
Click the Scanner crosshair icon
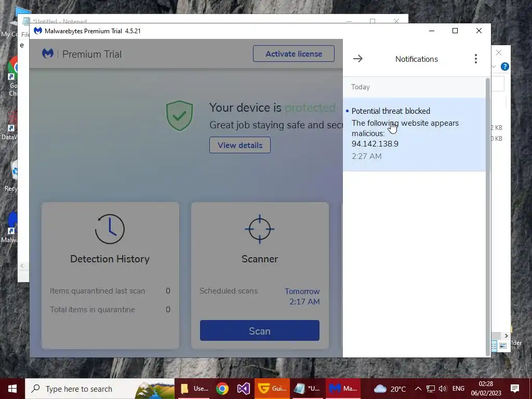[260, 229]
